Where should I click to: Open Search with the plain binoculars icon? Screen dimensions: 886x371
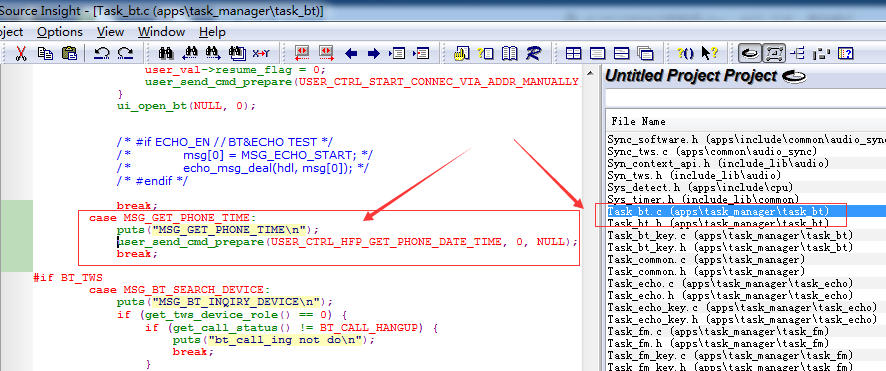(x=166, y=54)
